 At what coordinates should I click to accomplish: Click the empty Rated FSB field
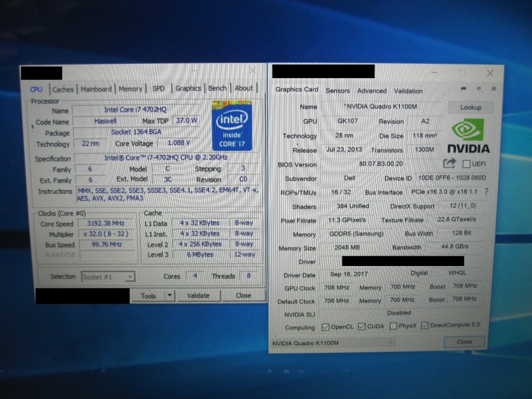(x=107, y=255)
